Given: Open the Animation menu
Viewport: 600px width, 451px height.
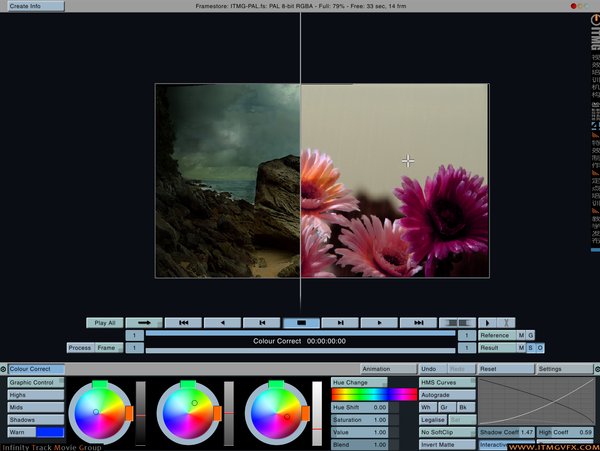Looking at the screenshot, I should tap(388, 369).
